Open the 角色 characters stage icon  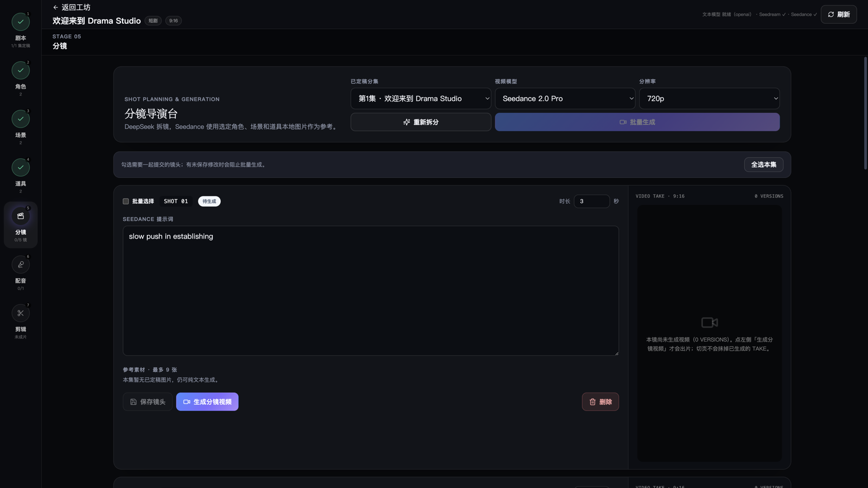21,70
